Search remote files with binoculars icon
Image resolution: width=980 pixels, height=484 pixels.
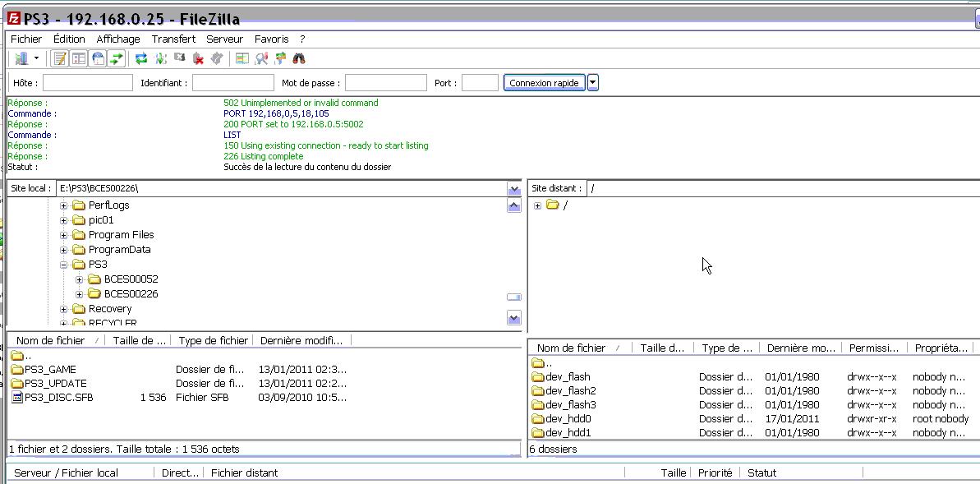coord(299,59)
